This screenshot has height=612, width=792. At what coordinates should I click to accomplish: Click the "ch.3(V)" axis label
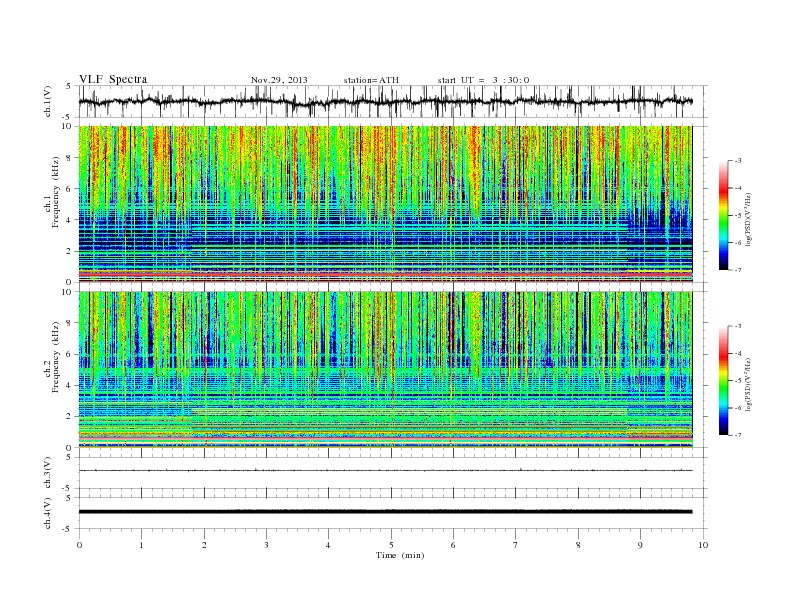click(48, 473)
